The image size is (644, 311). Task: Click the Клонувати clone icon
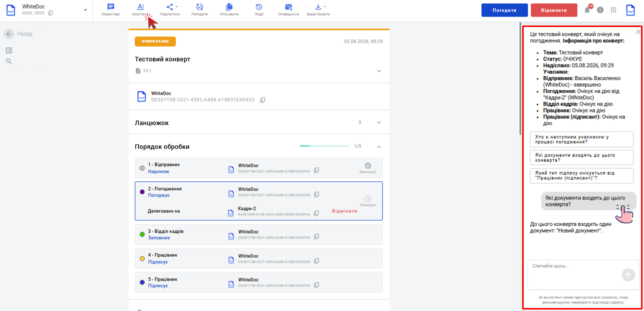point(229,10)
